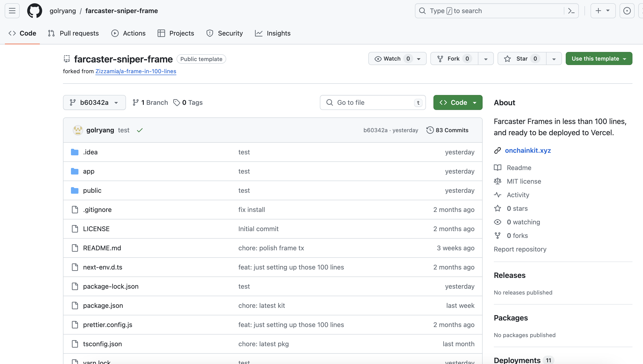This screenshot has height=364, width=643.
Task: Open commit 'chore: polish frame tx'
Action: [271, 248]
